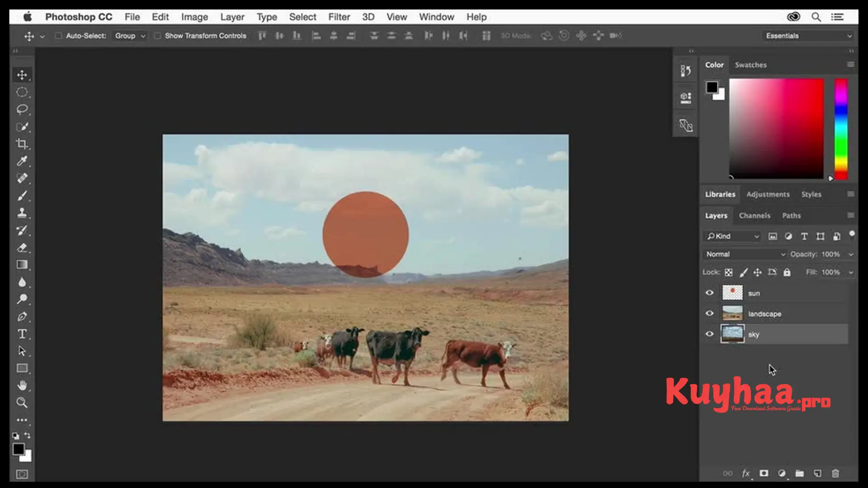This screenshot has width=868, height=488.
Task: Swap foreground and background colors
Action: [x=28, y=435]
